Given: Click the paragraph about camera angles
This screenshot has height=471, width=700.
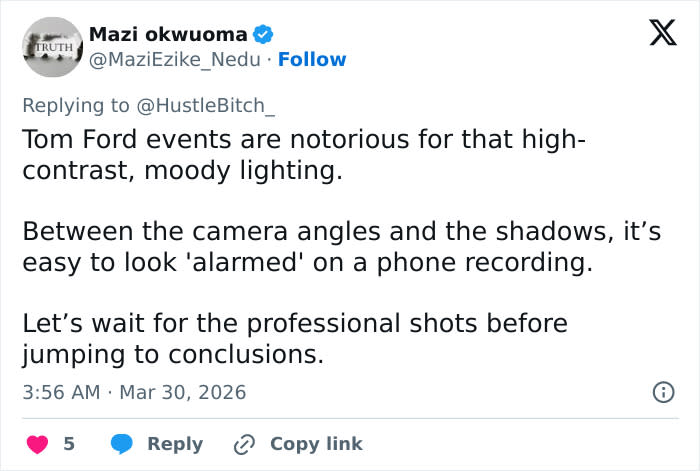Looking at the screenshot, I should [x=340, y=247].
